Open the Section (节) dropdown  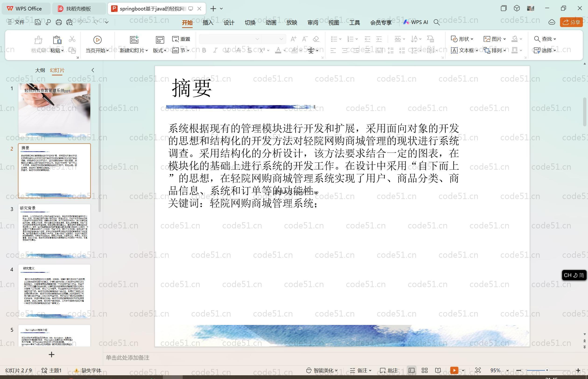181,50
